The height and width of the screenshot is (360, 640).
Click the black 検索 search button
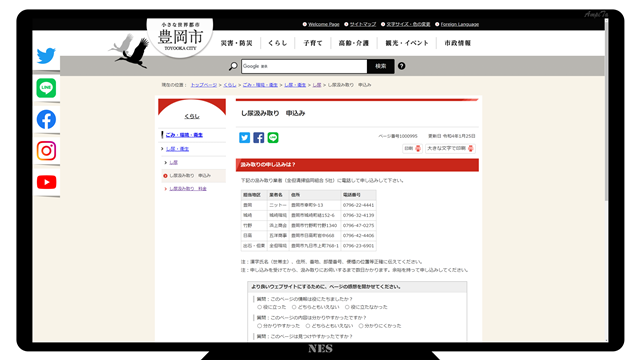[x=381, y=66]
